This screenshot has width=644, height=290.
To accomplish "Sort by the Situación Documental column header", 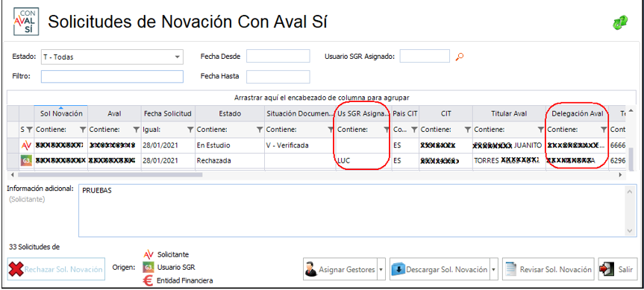I will pyautogui.click(x=300, y=113).
